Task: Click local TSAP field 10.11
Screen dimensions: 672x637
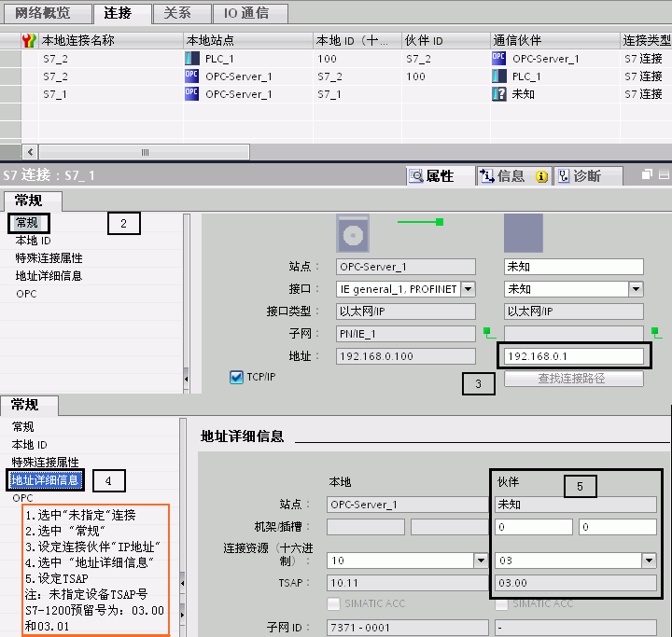Action: 407,583
